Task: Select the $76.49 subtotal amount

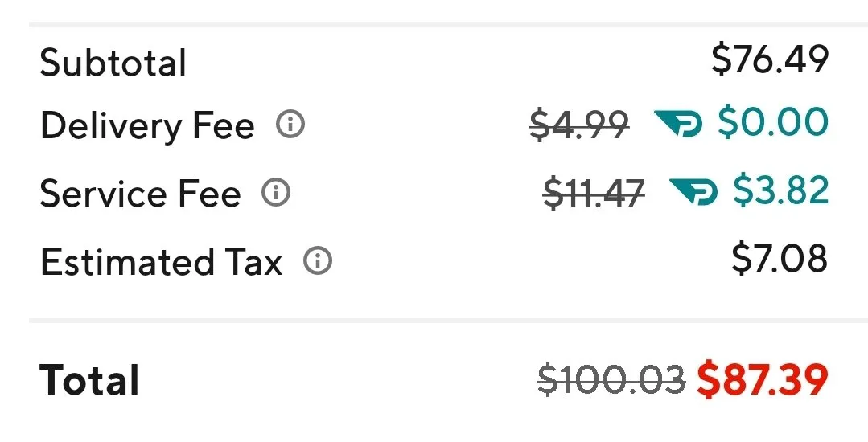Action: [x=770, y=59]
